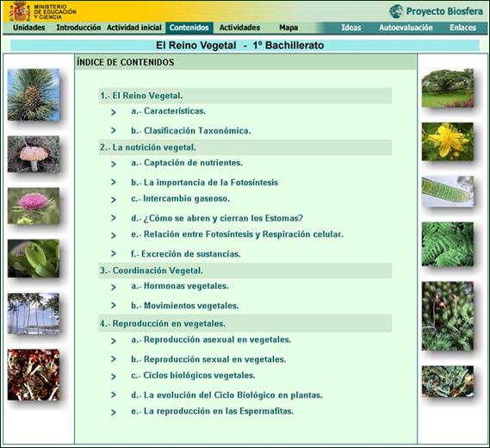490x448 pixels.
Task: Click the arrow beside Características
Action: coord(114,112)
